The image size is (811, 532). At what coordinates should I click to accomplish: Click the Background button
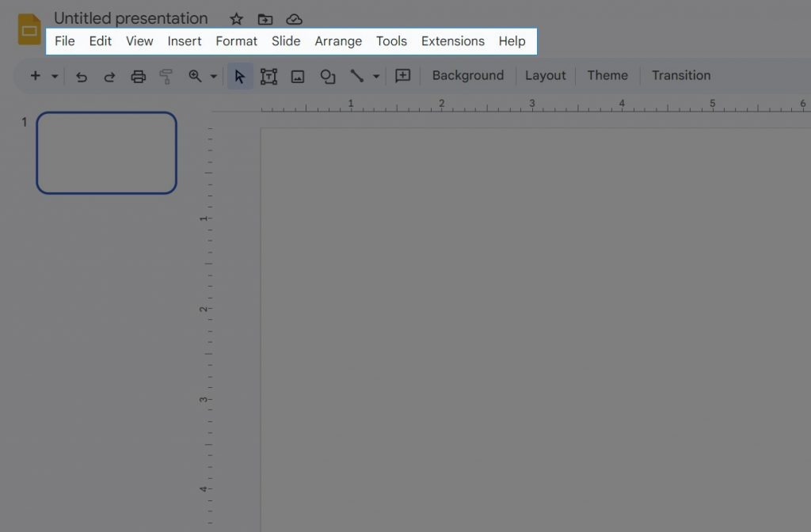[x=467, y=75]
